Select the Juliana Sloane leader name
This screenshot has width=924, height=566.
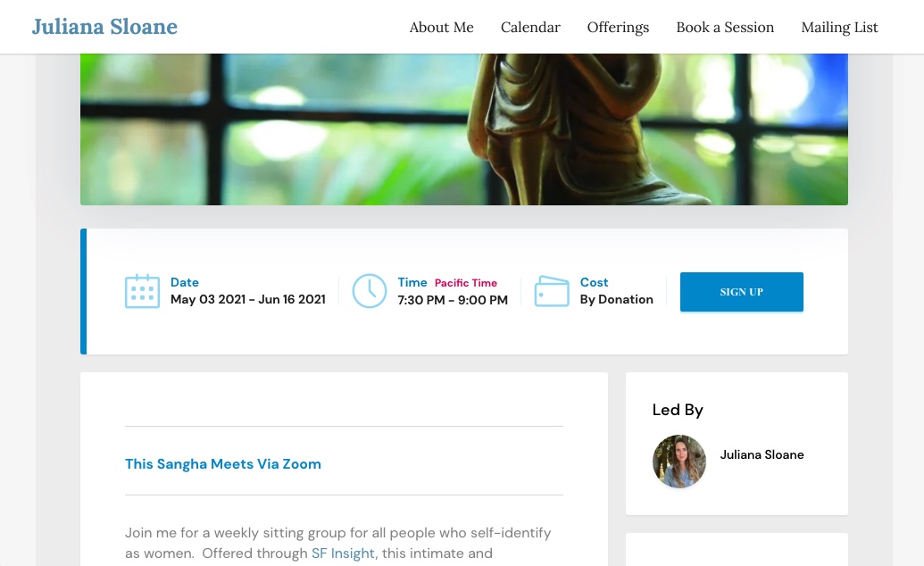(x=762, y=454)
